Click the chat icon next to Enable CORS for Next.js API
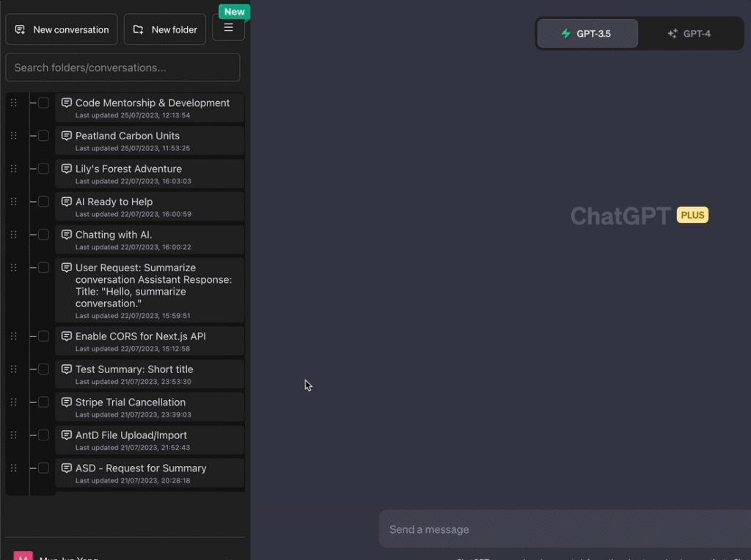 tap(67, 336)
